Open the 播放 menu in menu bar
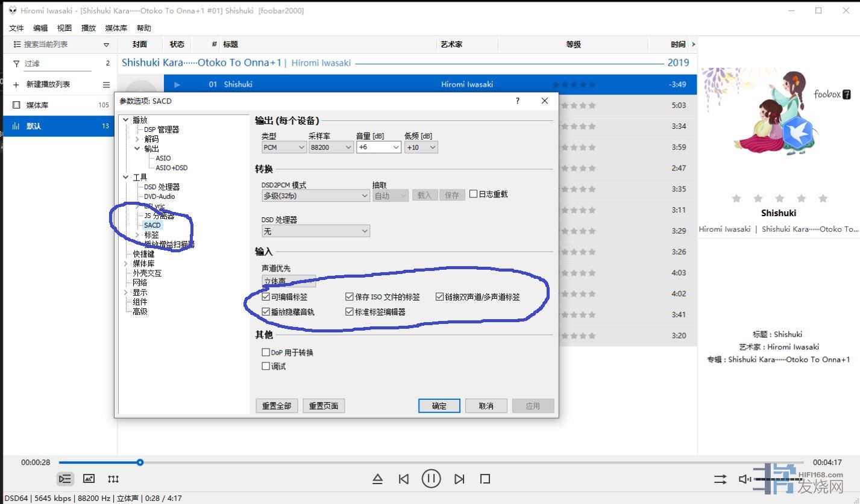Viewport: 860px width, 504px height. (x=89, y=28)
